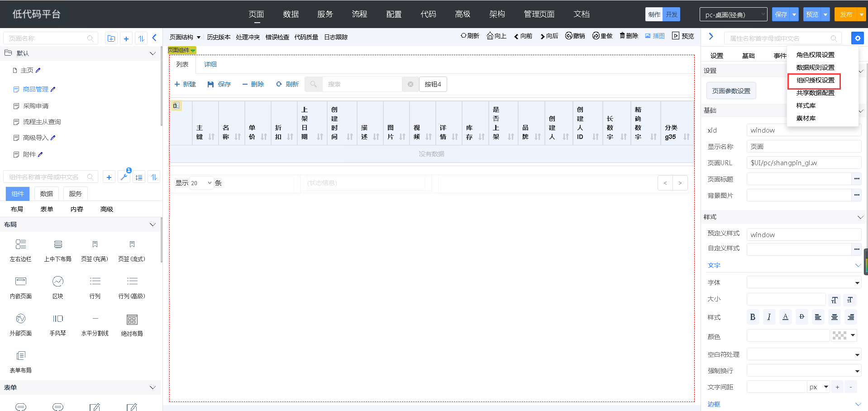Open the 颜色 color swatch picker
Screen dimensions: 868x411
click(844, 335)
